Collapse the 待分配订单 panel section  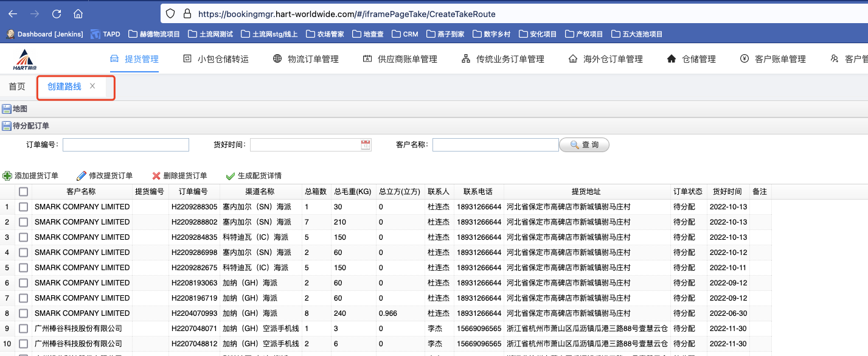point(7,126)
